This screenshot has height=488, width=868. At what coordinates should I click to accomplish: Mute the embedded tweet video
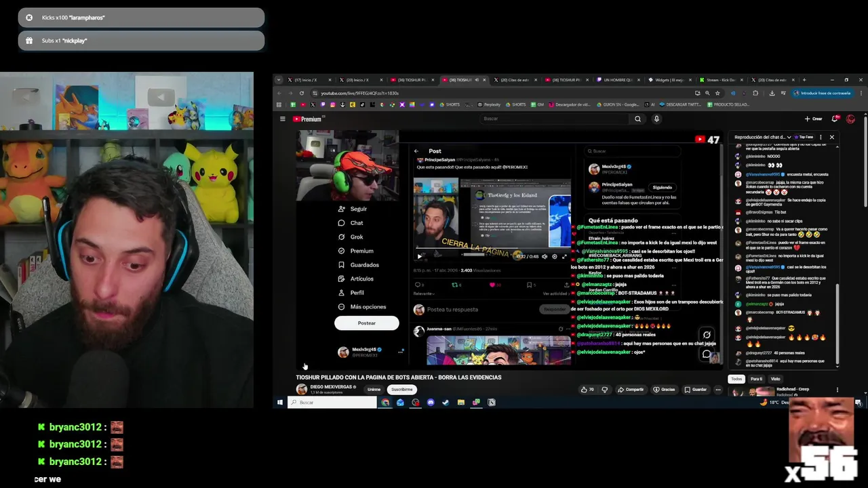(x=545, y=256)
